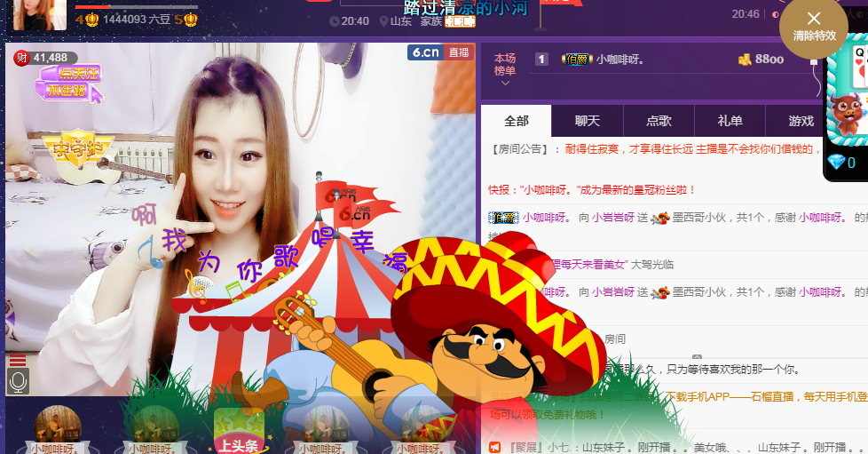This screenshot has width=868, height=454.
Task: Click the 清除特效 clear effects button
Action: tap(813, 27)
